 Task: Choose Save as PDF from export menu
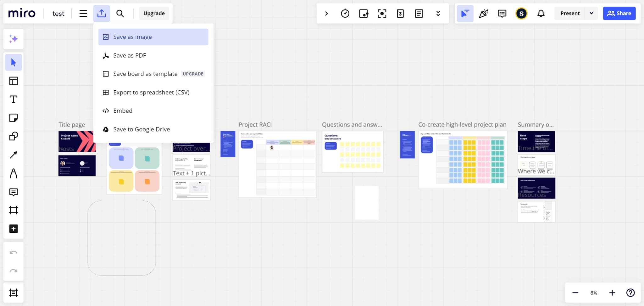(130, 55)
